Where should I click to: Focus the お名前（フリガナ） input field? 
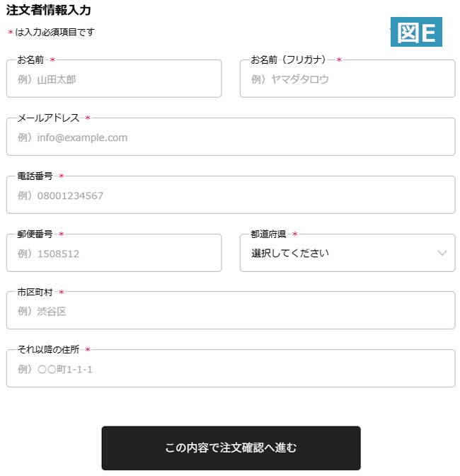(347, 79)
